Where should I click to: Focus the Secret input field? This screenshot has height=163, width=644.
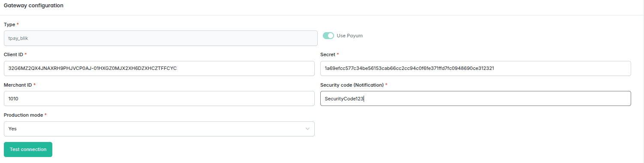pos(475,68)
